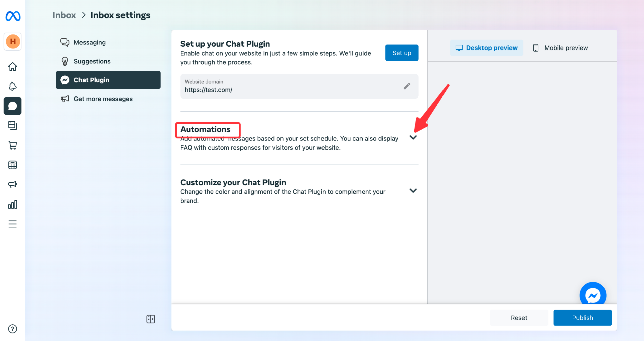Click the Set up button
Viewport: 644px width, 341px height.
(x=402, y=53)
